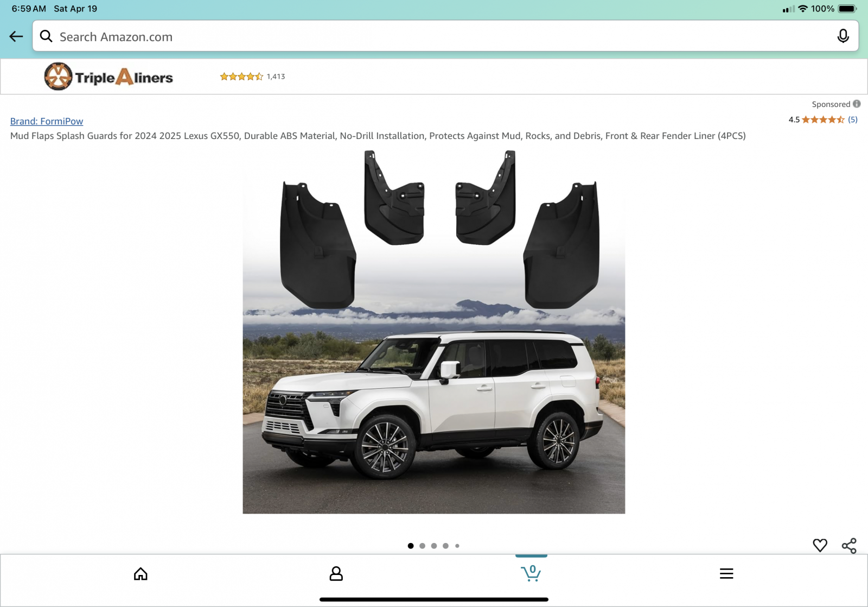The image size is (868, 607).
Task: View the 1,413 ratings for TripleAliners
Action: [x=252, y=77]
